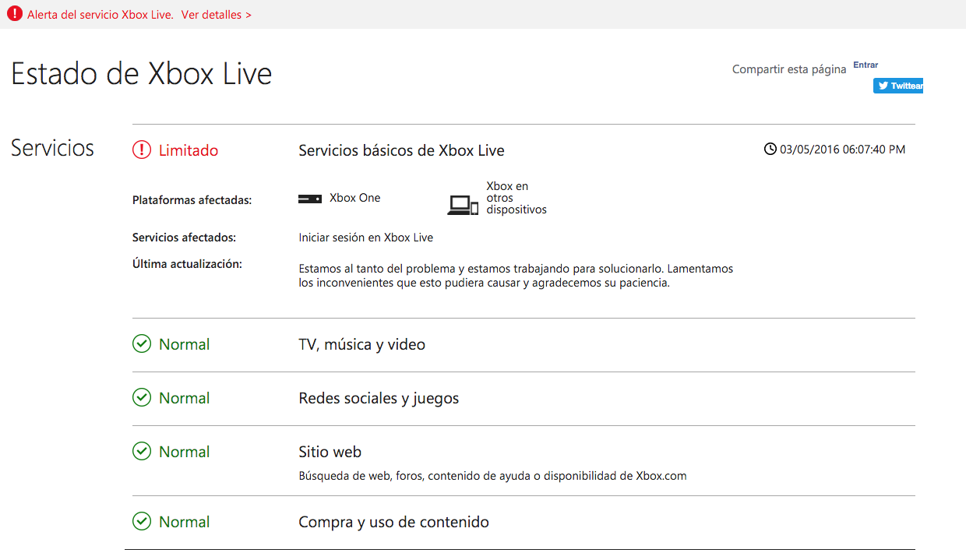Click the red Limitado warning icon
The image size is (966, 560).
142,150
